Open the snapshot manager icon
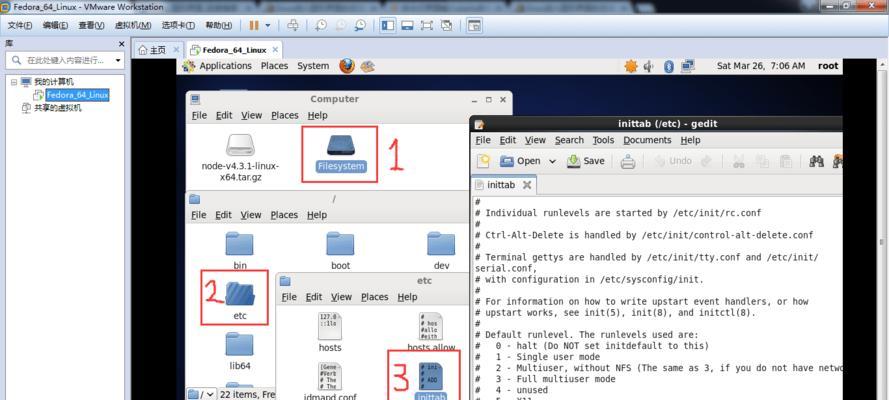 pos(361,25)
